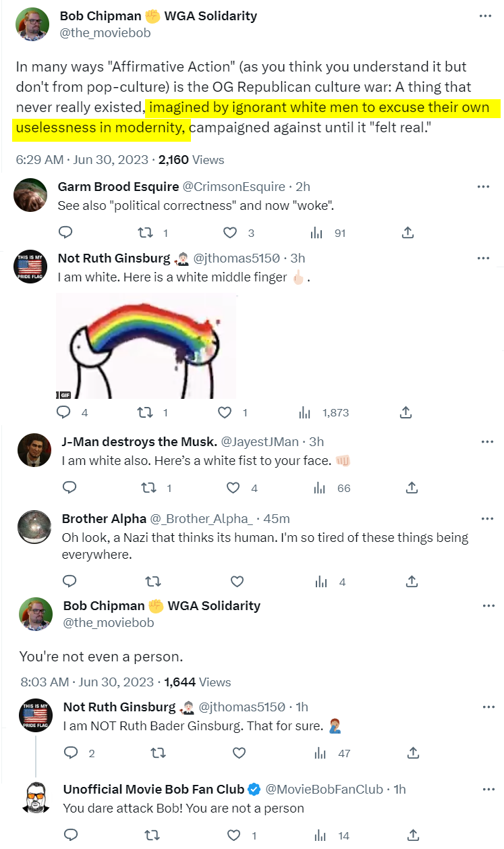This screenshot has width=504, height=849.
Task: Open more options on Bob Chipman's top tweet
Action: (485, 16)
